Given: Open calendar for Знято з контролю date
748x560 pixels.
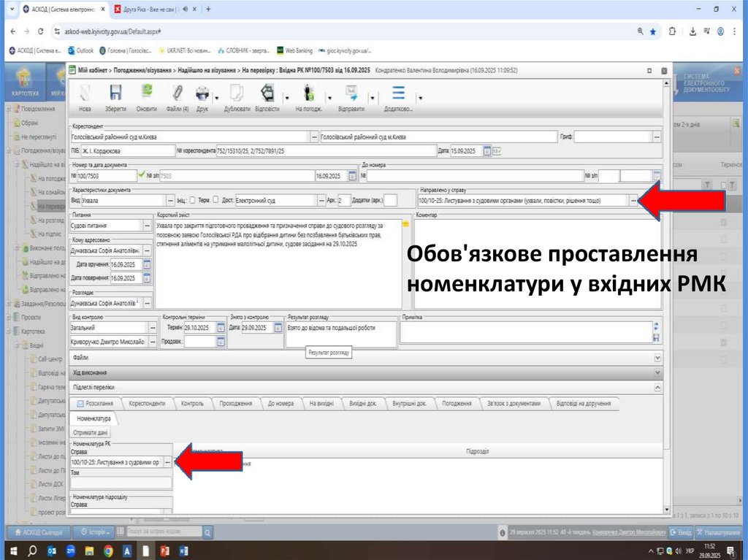Looking at the screenshot, I should 278,328.
